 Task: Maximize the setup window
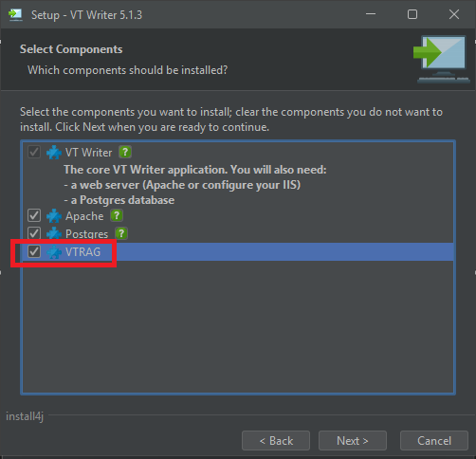pos(412,14)
